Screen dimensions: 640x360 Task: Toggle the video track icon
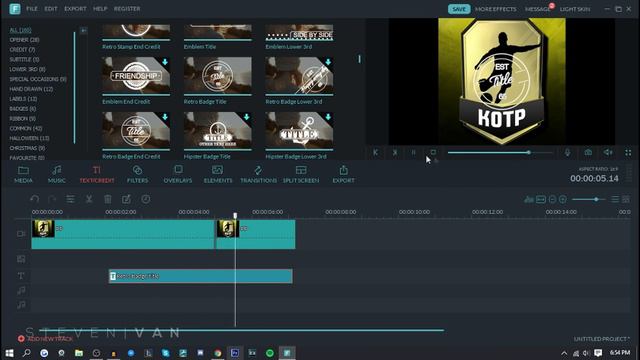point(21,233)
